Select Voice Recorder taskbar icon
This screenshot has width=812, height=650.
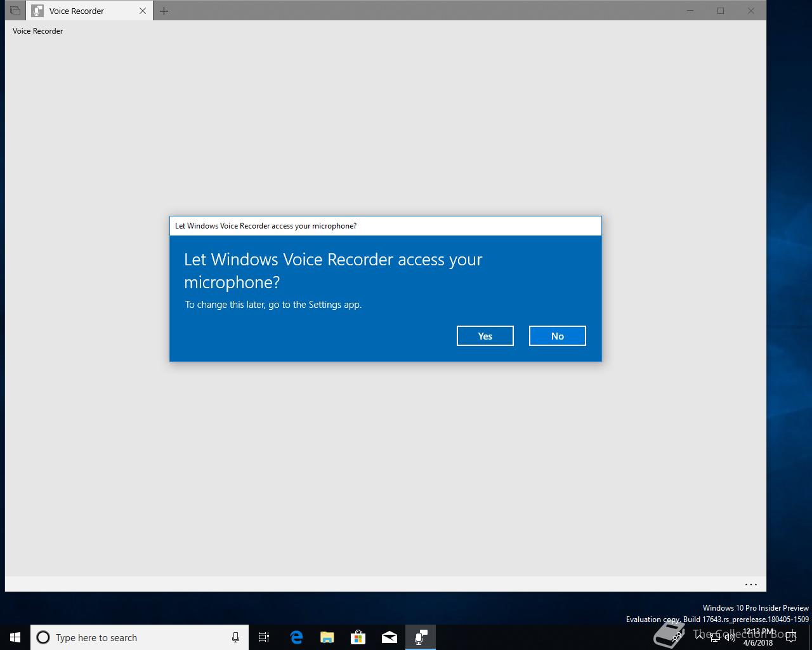pyautogui.click(x=421, y=637)
